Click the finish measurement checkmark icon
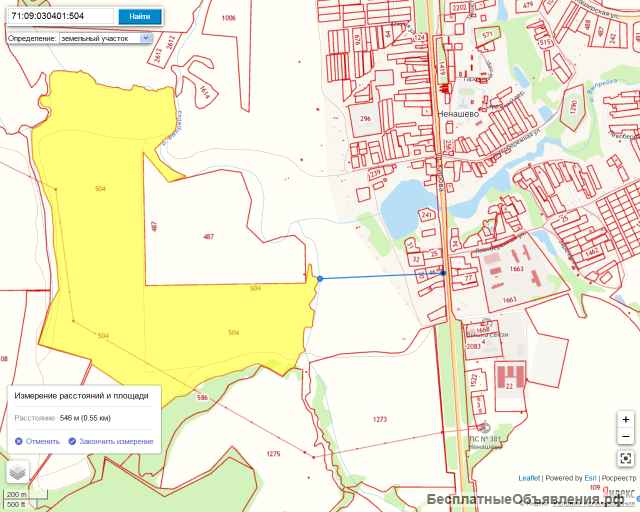The image size is (640, 512). [72, 441]
